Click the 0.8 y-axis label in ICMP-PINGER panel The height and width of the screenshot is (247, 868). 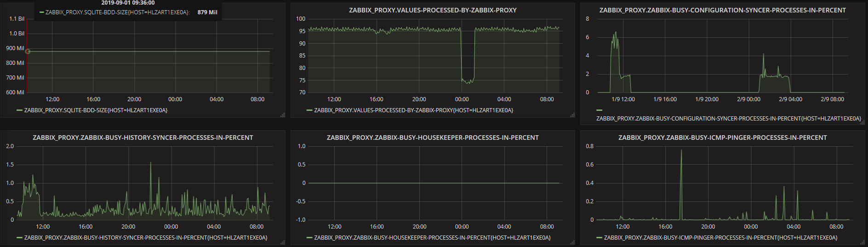(x=589, y=146)
